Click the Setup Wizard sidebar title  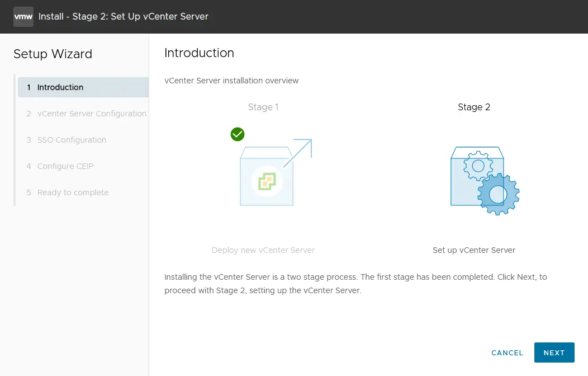pyautogui.click(x=53, y=54)
